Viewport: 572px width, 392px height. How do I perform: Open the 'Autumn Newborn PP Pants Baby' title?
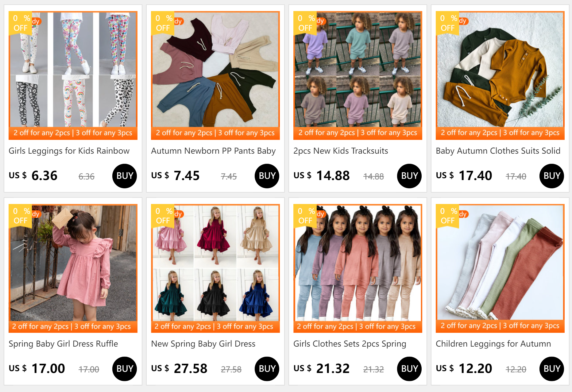213,151
